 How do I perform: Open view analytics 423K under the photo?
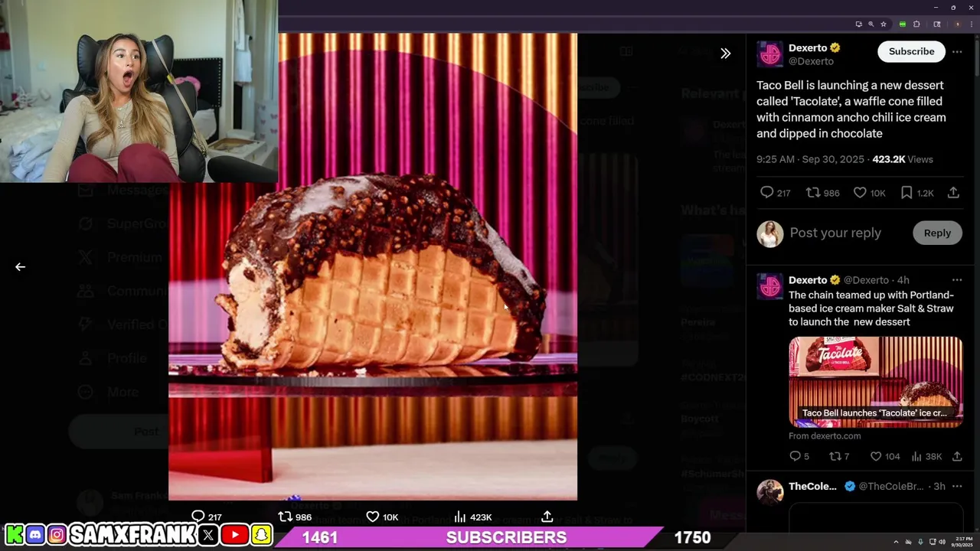point(472,517)
